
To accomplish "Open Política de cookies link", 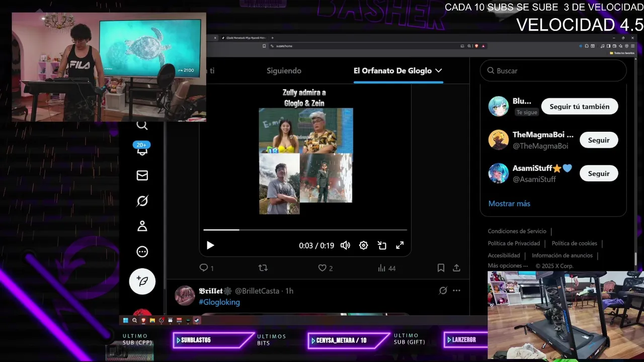I will 574,243.
